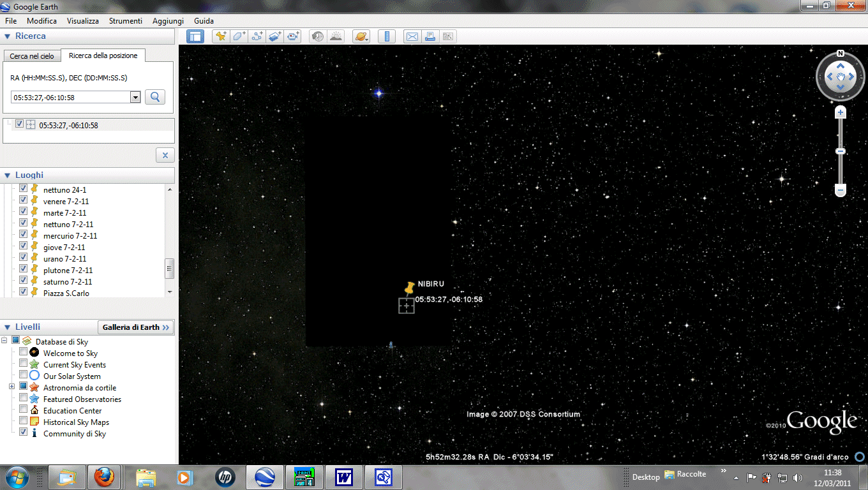Image resolution: width=868 pixels, height=490 pixels.
Task: Collapse the Ricerca panel
Action: (x=8, y=36)
